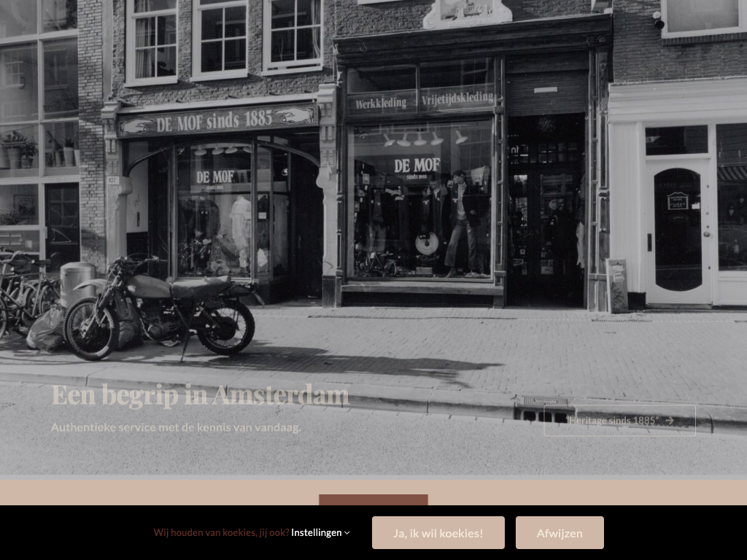Accept cookies with 'Ja, ik wil koekies!'
Screen dimensions: 747x560
pos(438,533)
